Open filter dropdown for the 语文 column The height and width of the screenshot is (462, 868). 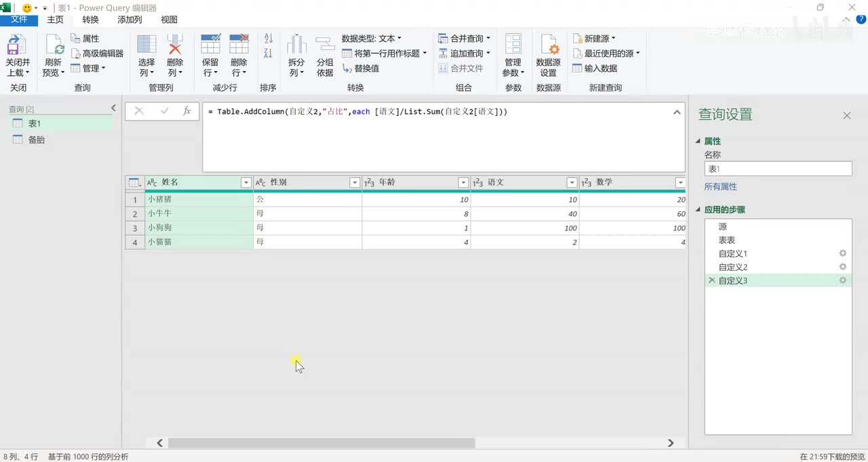point(572,183)
